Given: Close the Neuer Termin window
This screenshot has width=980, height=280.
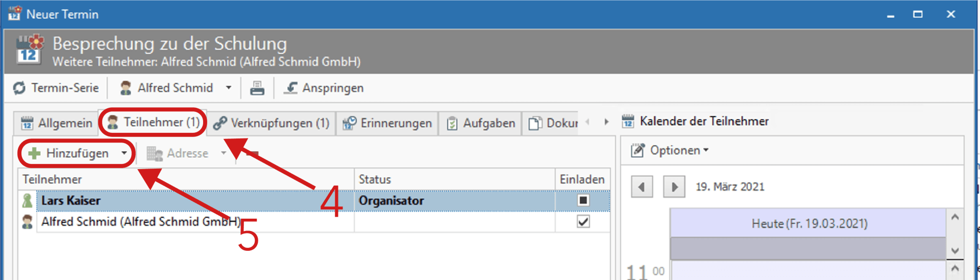Looking at the screenshot, I should [950, 14].
